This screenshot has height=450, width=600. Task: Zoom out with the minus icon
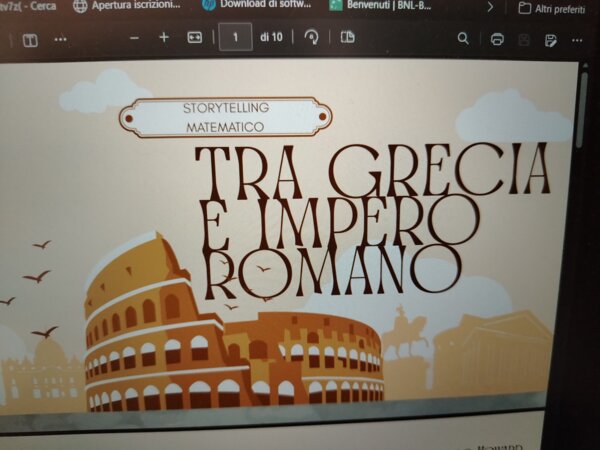134,38
